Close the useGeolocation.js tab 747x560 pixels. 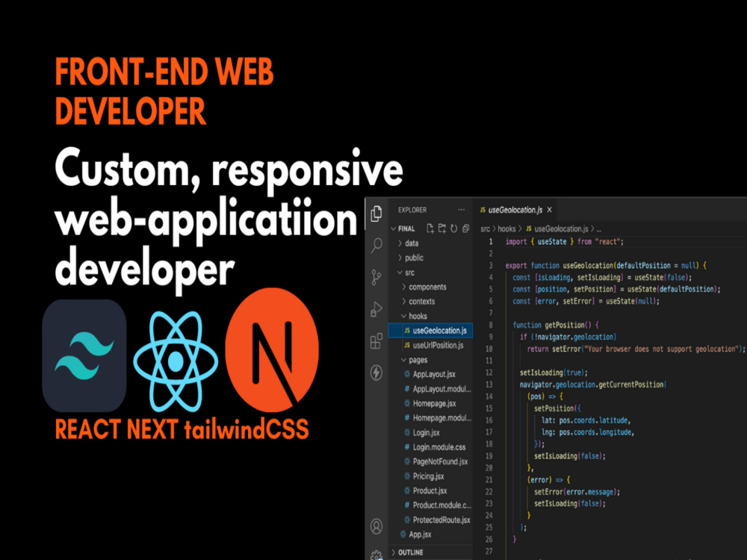click(x=549, y=210)
